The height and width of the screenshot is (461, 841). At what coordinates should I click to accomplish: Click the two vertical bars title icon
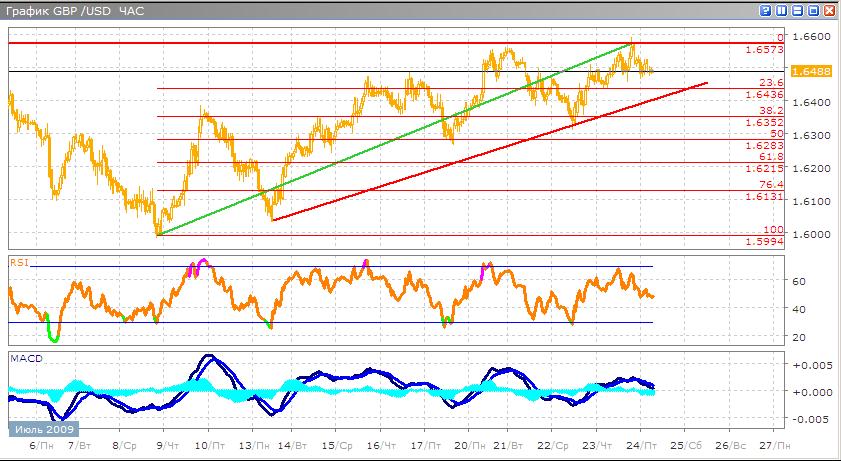[783, 11]
